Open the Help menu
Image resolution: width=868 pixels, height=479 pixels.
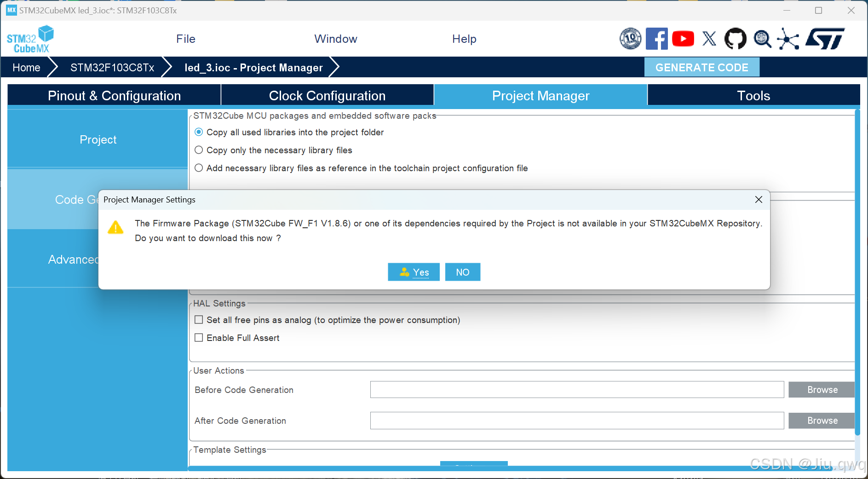pos(464,39)
